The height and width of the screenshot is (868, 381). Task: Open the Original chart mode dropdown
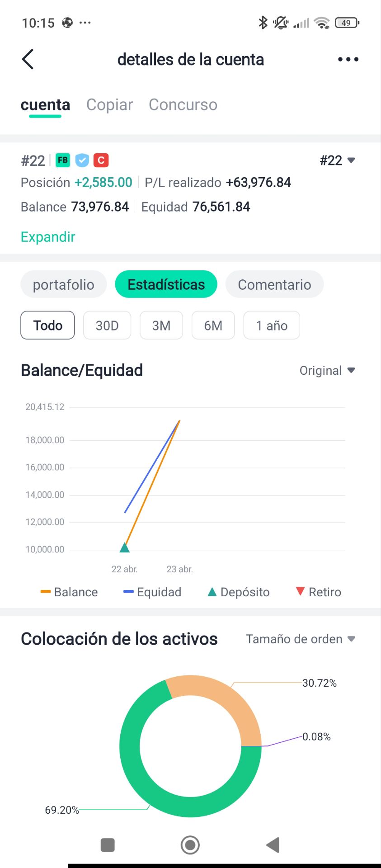pos(327,371)
